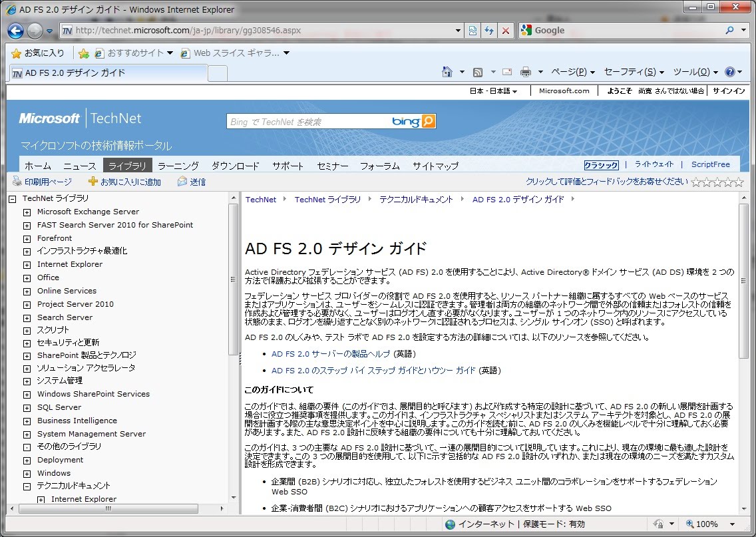Click the search magnifier icon in Google box

pos(729,31)
